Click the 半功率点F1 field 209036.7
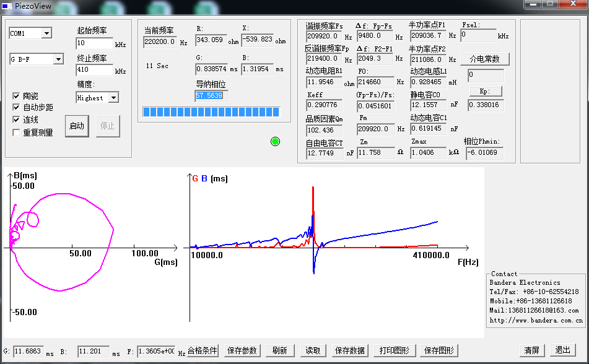The image size is (589, 364). pyautogui.click(x=428, y=36)
